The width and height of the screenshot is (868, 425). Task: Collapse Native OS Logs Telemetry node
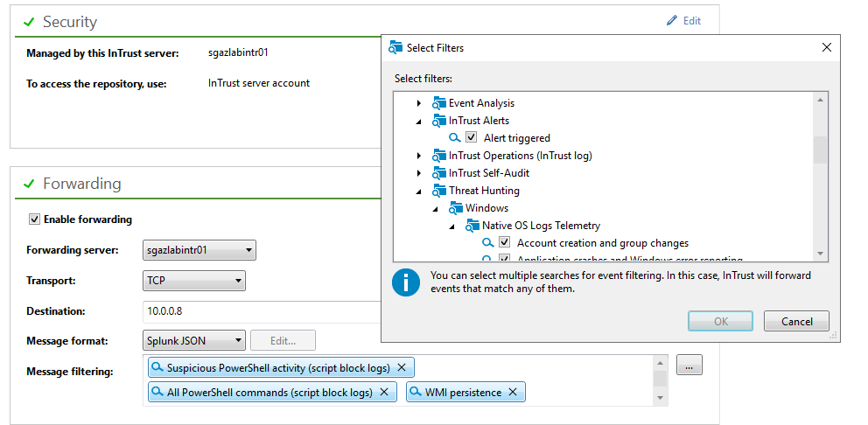pyautogui.click(x=452, y=226)
